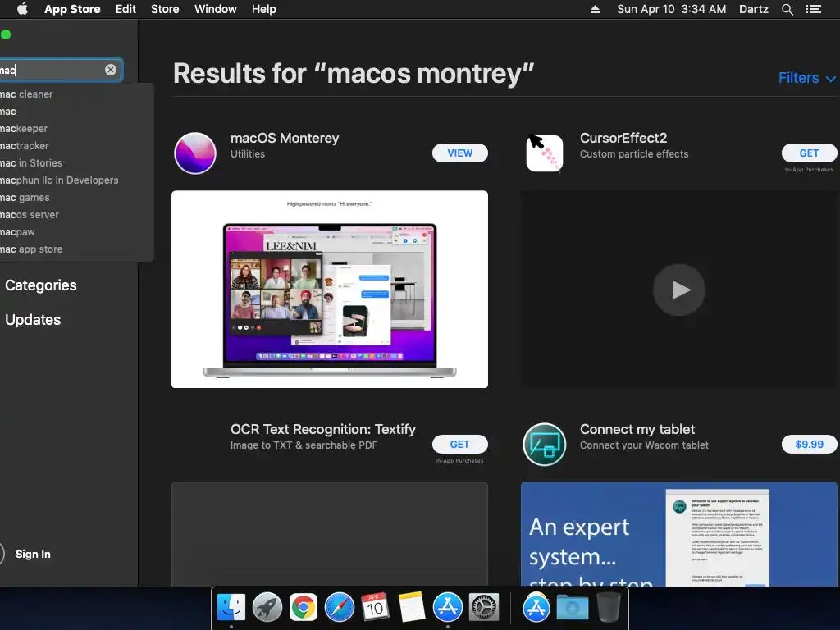
Task: Open OCR Text Recognition: Textify title
Action: 323,430
